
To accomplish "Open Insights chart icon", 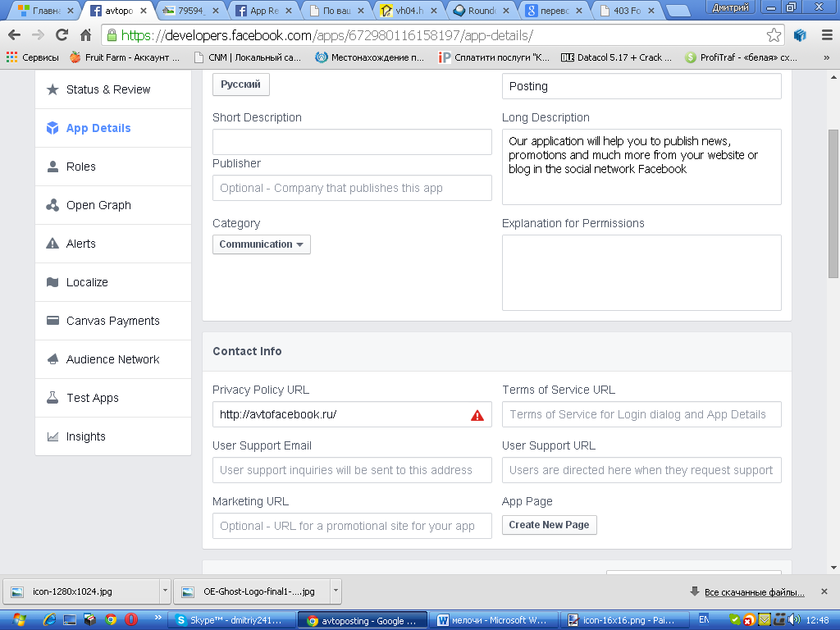I will pyautogui.click(x=52, y=436).
